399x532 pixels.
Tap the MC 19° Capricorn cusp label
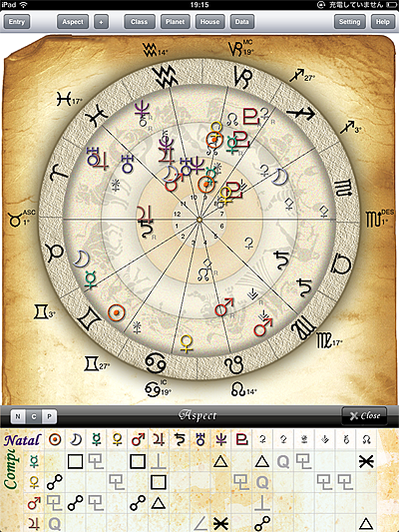tap(241, 48)
